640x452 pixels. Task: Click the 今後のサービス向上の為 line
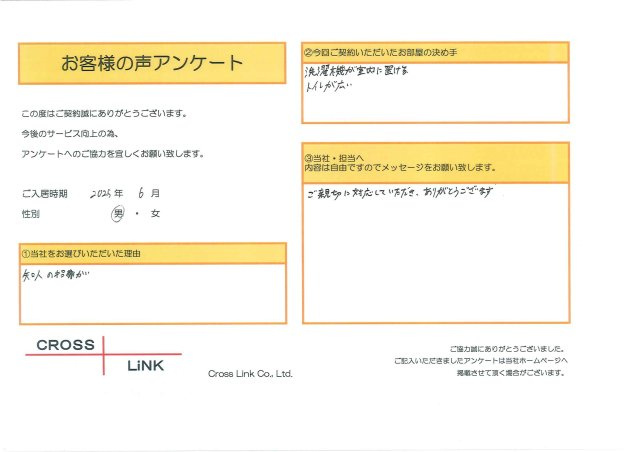pos(70,134)
